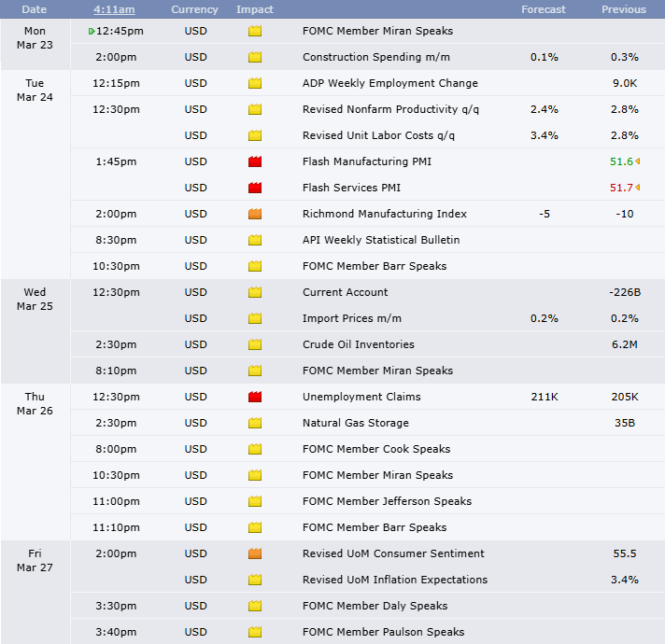The width and height of the screenshot is (665, 644).
Task: Click impact icon for Current Account
Action: [x=255, y=292]
